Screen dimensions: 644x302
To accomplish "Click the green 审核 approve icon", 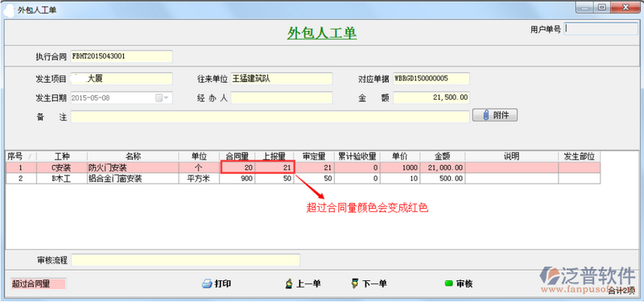I will (448, 283).
